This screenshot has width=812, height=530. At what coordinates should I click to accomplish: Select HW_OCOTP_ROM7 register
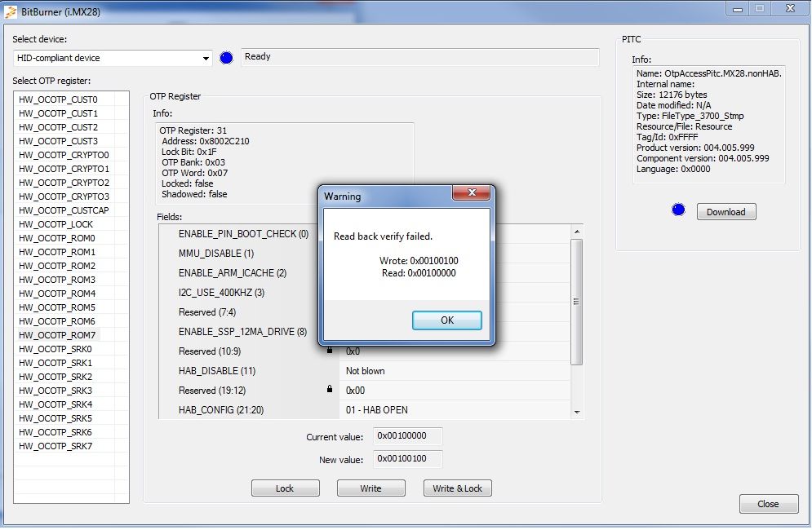(x=57, y=335)
